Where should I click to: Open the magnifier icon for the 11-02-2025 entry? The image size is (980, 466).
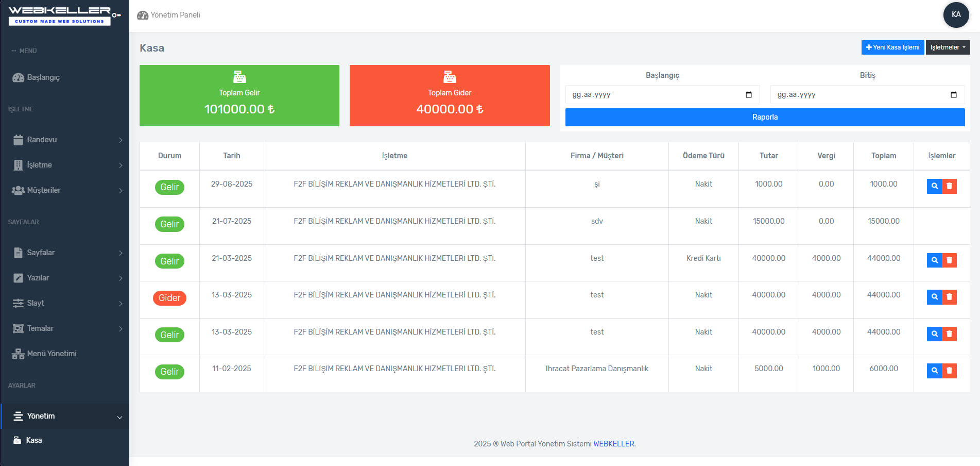(x=934, y=371)
